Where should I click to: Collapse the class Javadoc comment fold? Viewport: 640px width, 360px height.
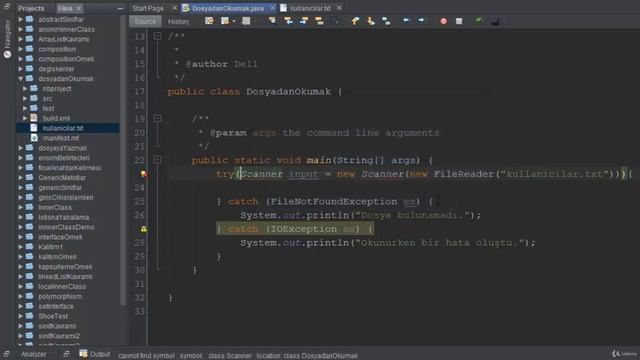pos(158,36)
